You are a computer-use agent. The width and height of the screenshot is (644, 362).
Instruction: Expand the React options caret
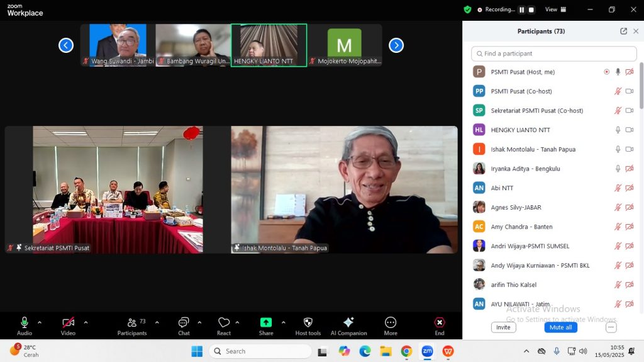click(237, 322)
